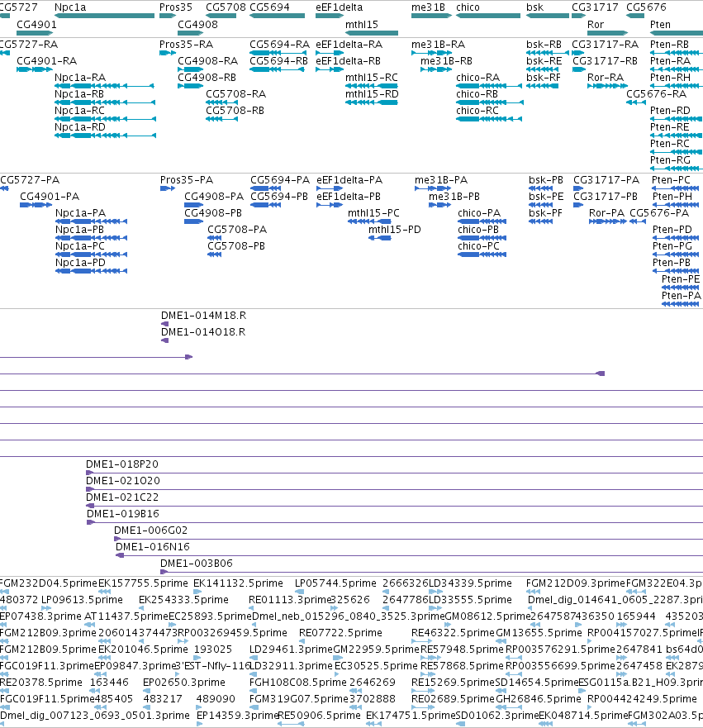The image size is (703, 728).
Task: Click the Pros35 gene label
Action: point(175,7)
